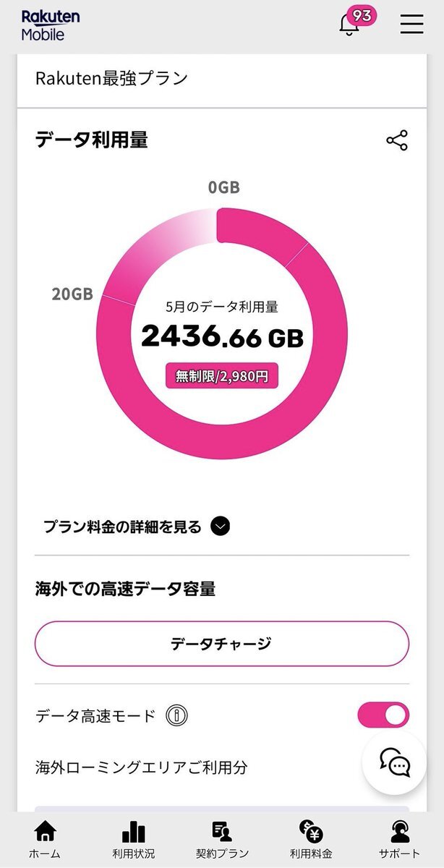This screenshot has width=444, height=868.
Task: Tap the 無制限/2,980円 badge
Action: (x=222, y=376)
